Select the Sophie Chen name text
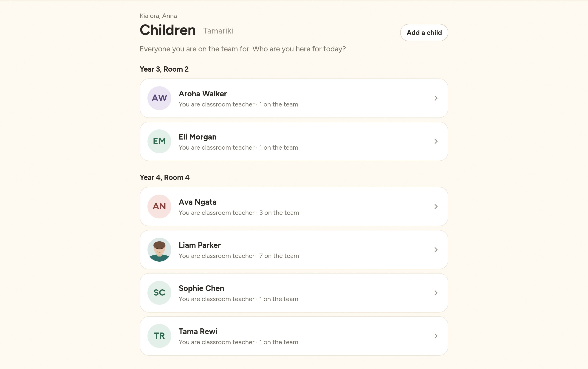 point(201,288)
